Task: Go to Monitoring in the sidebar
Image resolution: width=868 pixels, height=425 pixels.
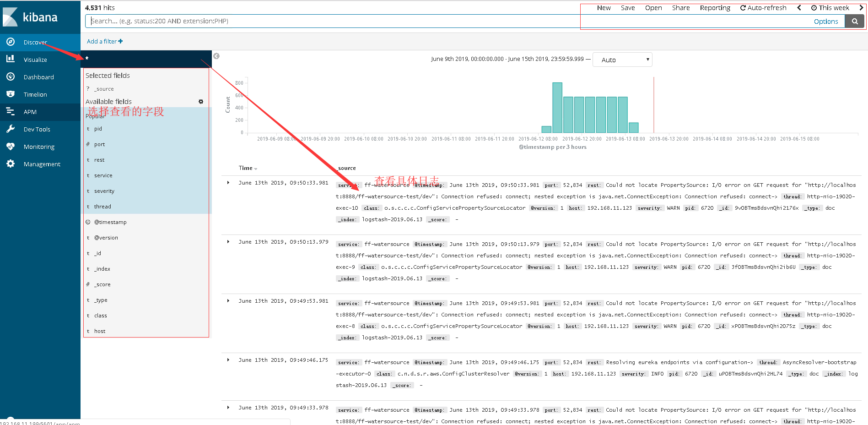Action: pos(39,147)
